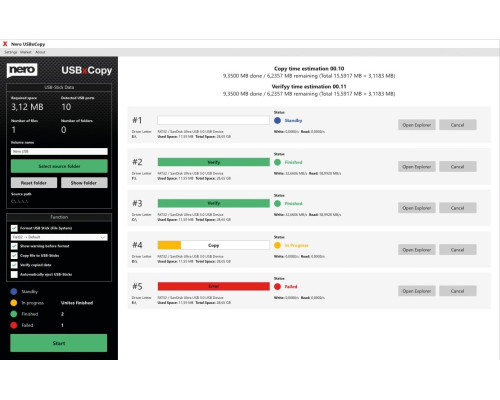Cancel the operation on drive #2

point(457,167)
